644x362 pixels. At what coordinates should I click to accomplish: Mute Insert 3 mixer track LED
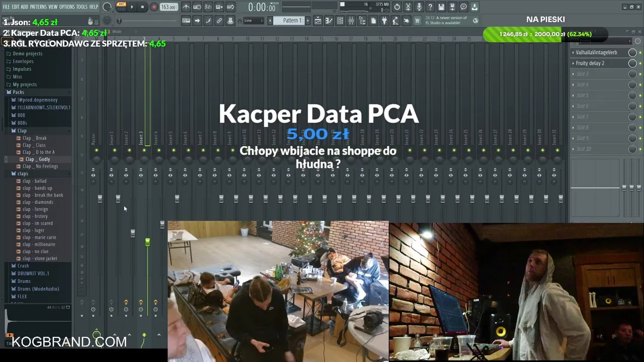(144, 150)
